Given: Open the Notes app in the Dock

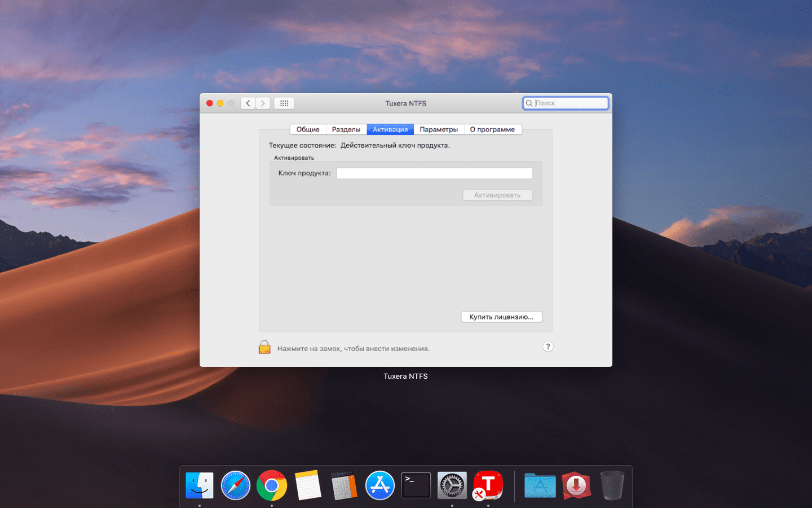Looking at the screenshot, I should click(308, 485).
